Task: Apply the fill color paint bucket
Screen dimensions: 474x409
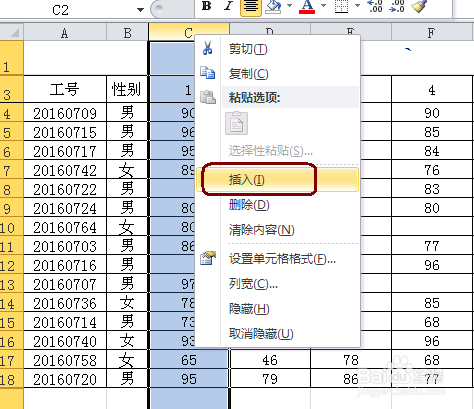Action: pos(273,6)
